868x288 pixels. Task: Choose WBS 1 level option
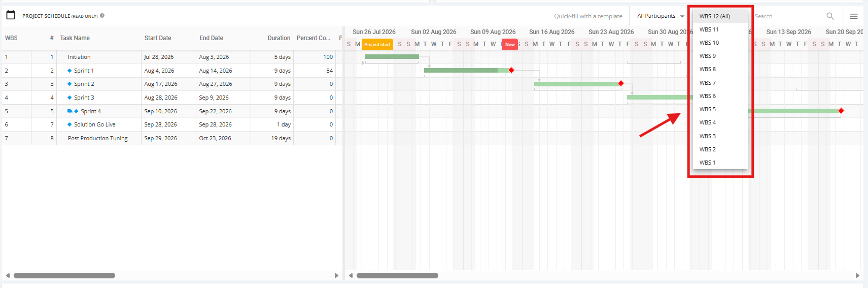pos(720,163)
